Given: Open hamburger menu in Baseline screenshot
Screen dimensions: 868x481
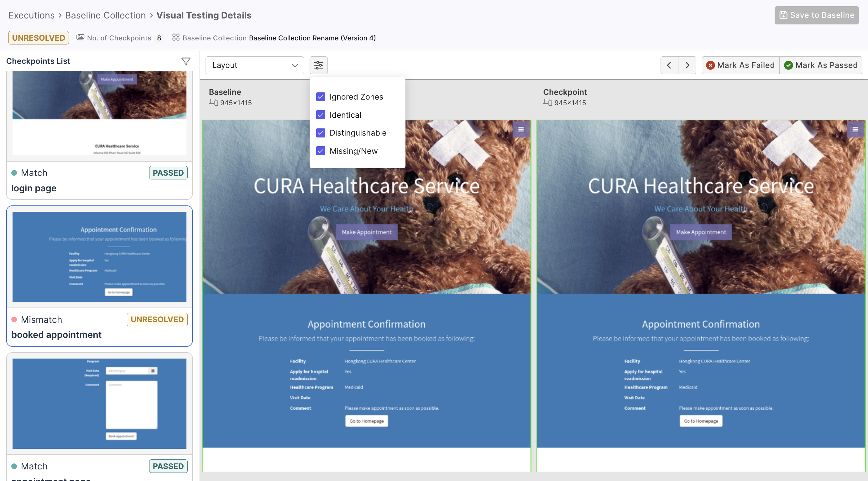Looking at the screenshot, I should pyautogui.click(x=521, y=129).
